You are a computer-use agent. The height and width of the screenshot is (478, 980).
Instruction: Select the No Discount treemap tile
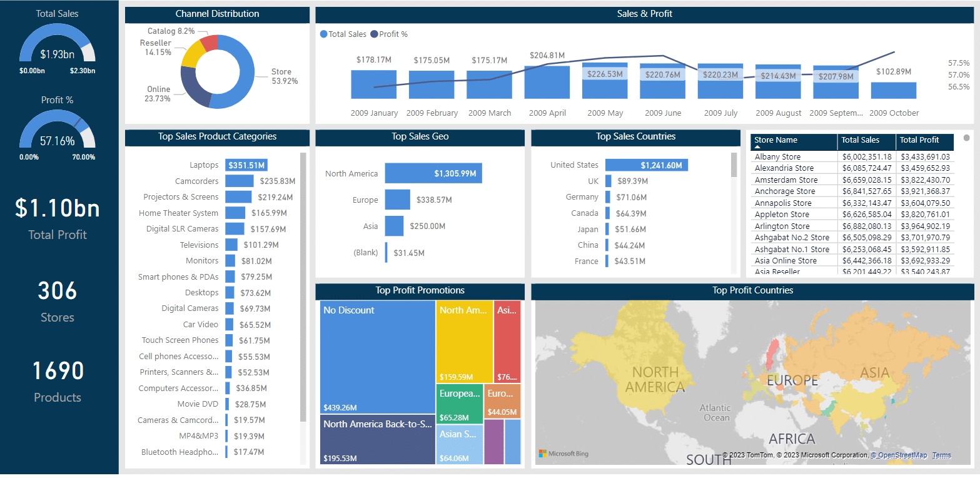pyautogui.click(x=377, y=357)
